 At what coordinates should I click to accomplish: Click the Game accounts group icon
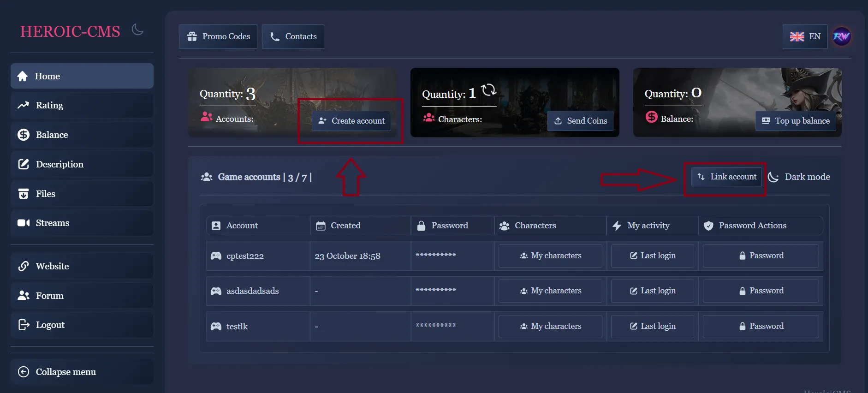207,177
